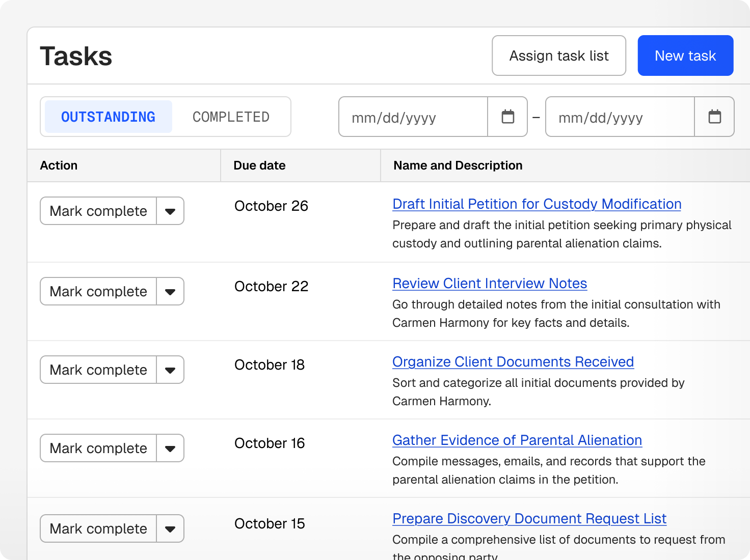This screenshot has height=560, width=750.
Task: Open the start date calendar picker icon
Action: [507, 117]
